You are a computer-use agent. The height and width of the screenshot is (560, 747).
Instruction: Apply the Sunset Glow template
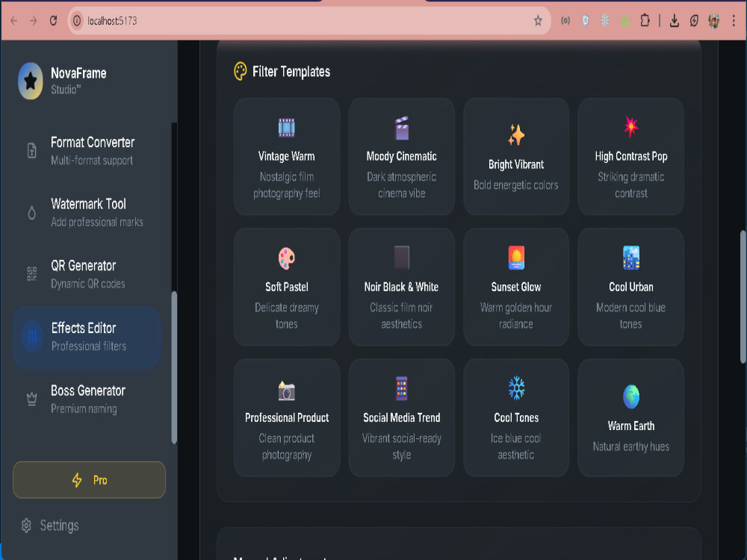pos(516,287)
